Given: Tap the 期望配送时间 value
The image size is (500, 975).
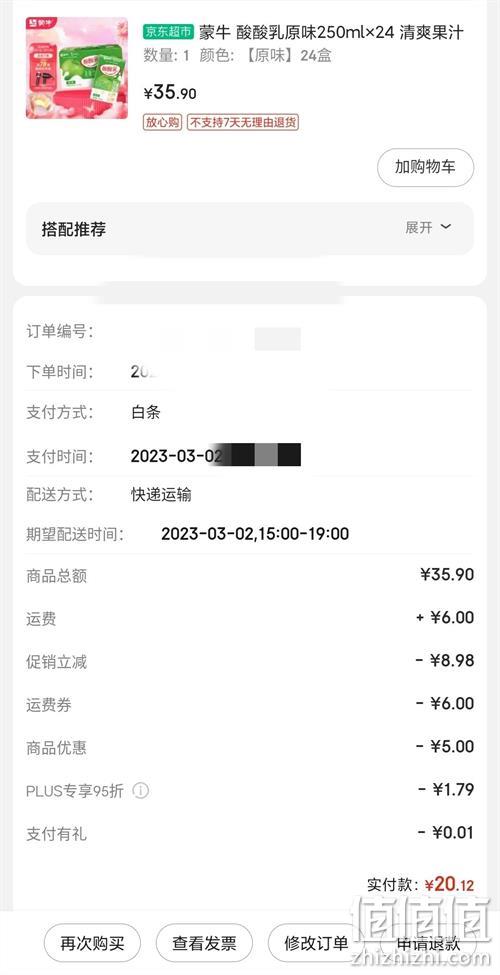Looking at the screenshot, I should click(x=255, y=534).
